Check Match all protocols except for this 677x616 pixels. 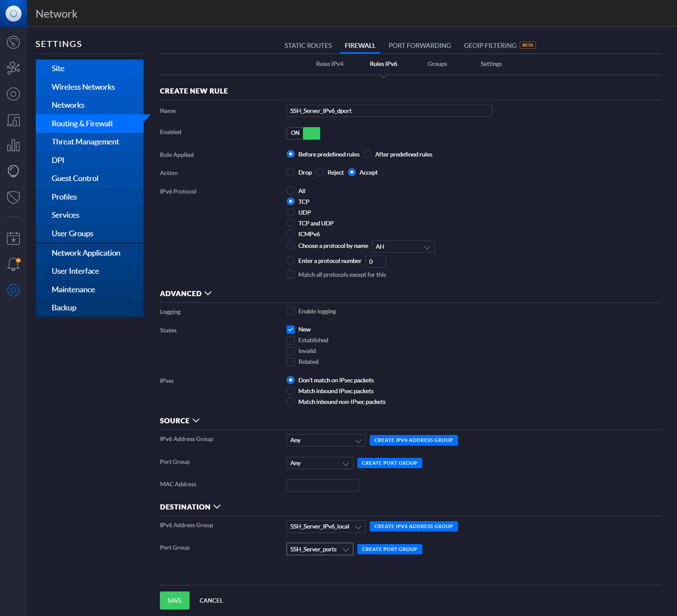click(291, 275)
